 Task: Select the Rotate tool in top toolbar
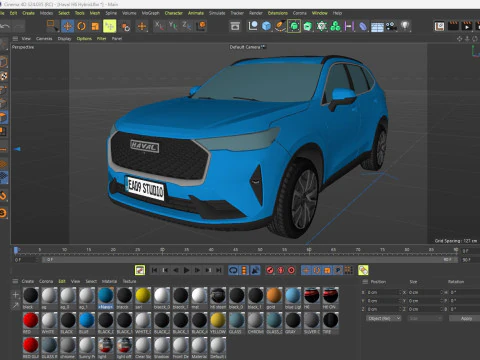pyautogui.click(x=81, y=26)
